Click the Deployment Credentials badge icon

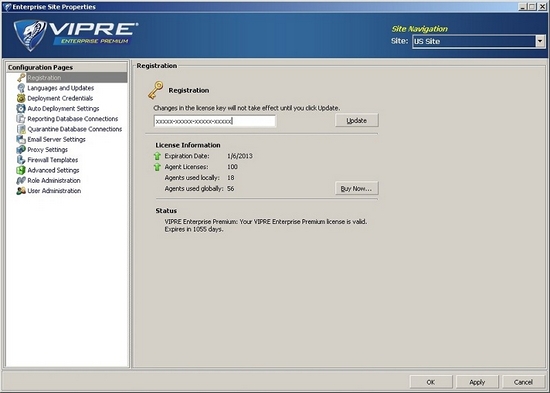pyautogui.click(x=21, y=98)
